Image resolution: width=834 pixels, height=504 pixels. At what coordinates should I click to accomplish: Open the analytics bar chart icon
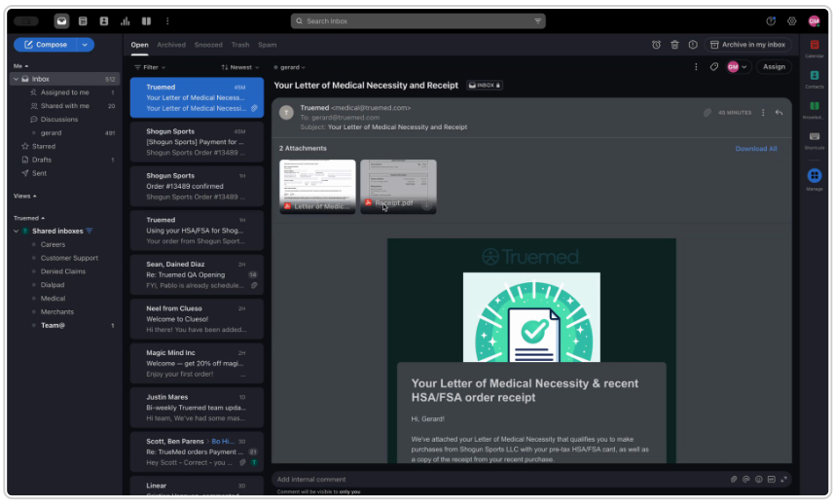pyautogui.click(x=125, y=21)
